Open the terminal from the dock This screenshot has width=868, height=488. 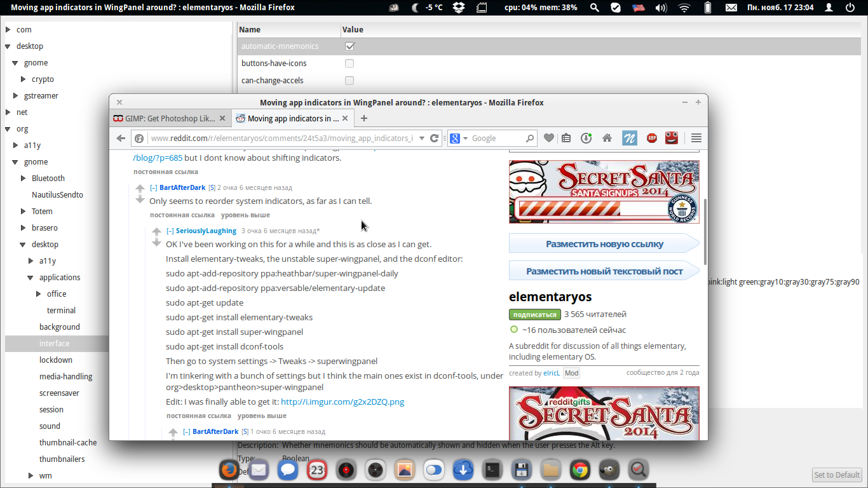point(492,470)
